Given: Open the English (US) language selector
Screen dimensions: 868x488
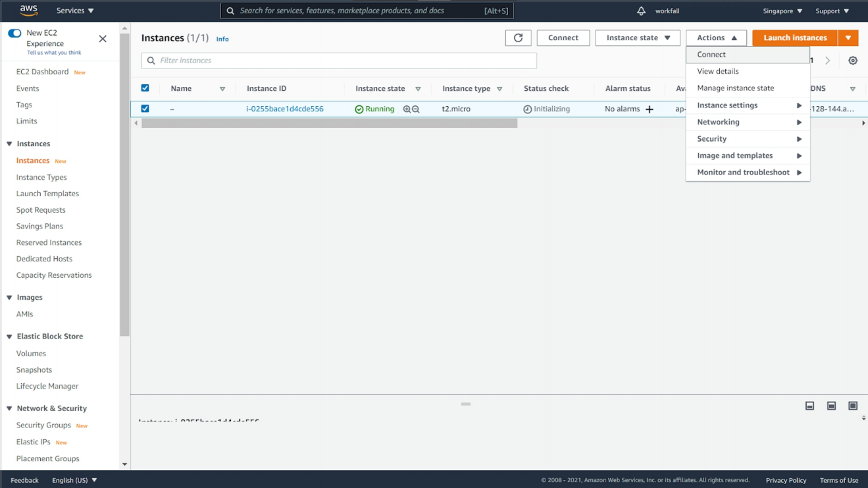Looking at the screenshot, I should pos(74,480).
